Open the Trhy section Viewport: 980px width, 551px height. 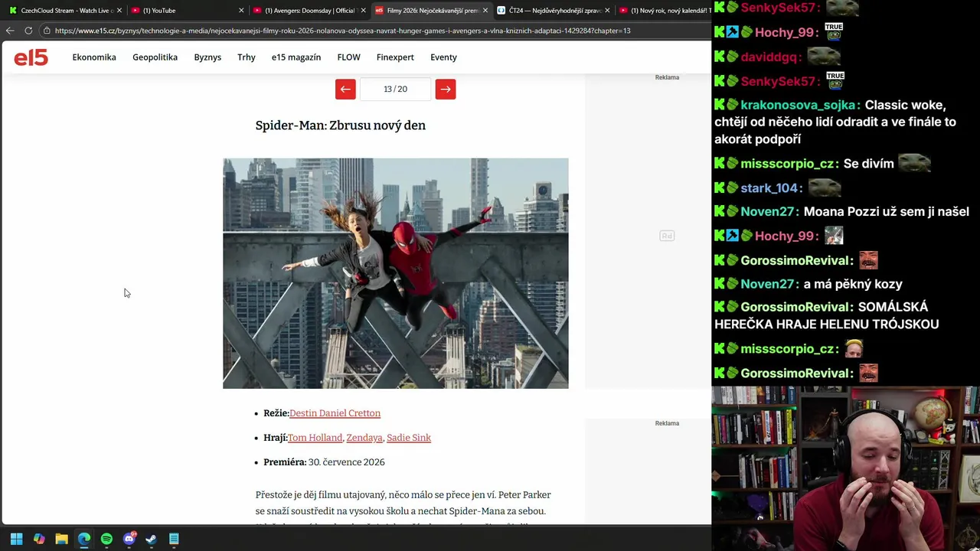(x=247, y=57)
